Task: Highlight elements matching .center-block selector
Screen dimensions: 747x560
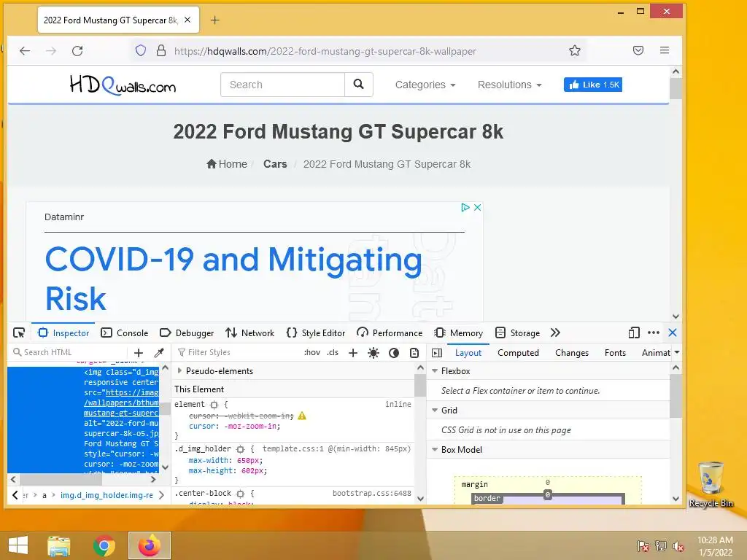Action: click(x=240, y=494)
